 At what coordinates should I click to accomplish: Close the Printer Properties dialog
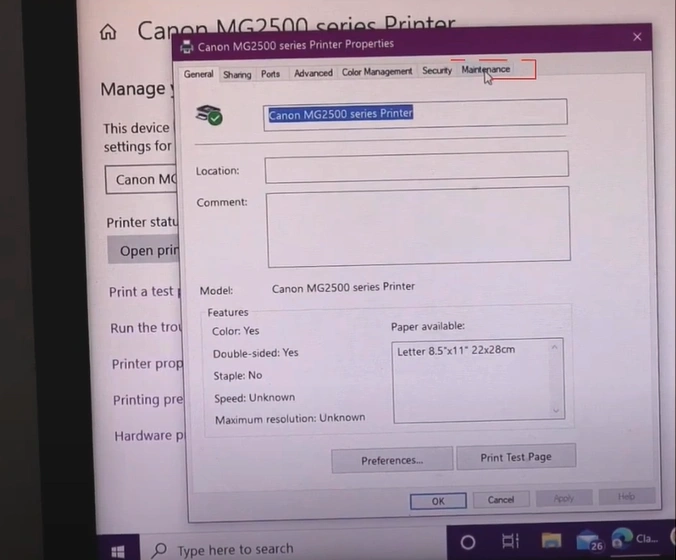coord(637,37)
